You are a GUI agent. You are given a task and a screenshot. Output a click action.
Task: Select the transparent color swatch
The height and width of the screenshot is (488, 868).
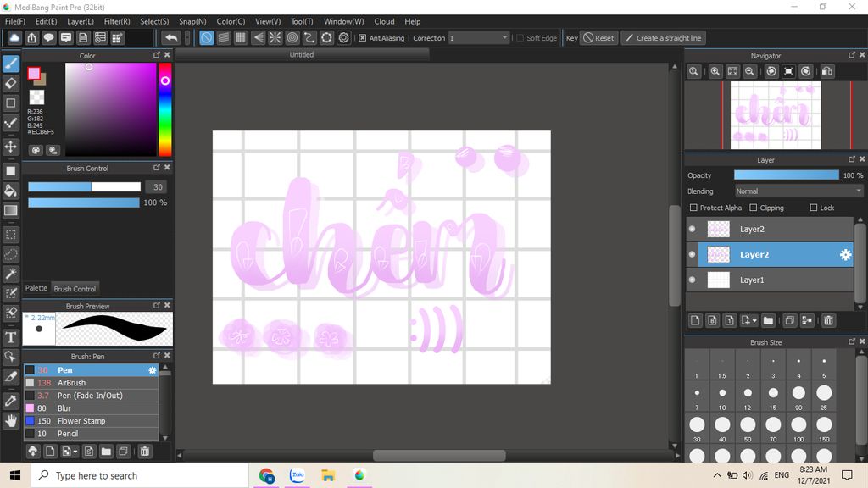point(36,97)
